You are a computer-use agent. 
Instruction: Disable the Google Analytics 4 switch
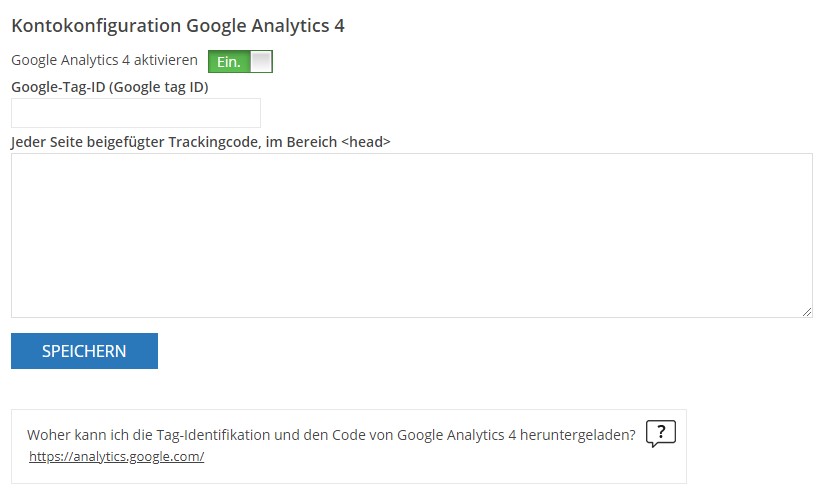pos(240,61)
